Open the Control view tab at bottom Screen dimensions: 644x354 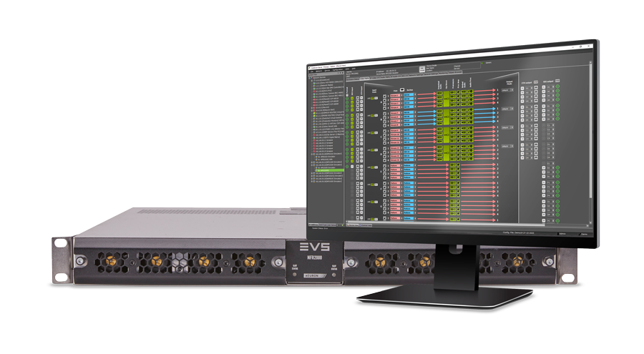pos(366,225)
